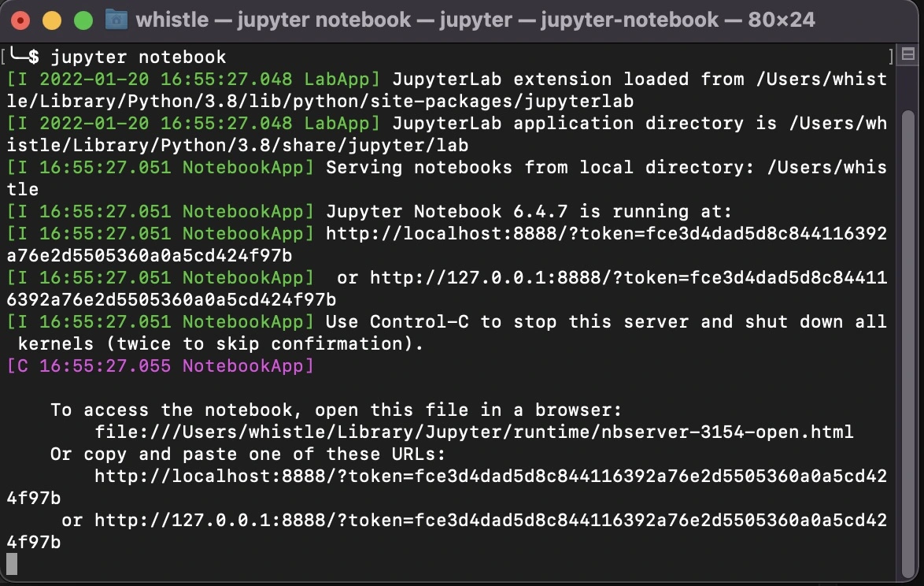The height and width of the screenshot is (586, 924).
Task: Click the last http://127.0.0.1:8888 URL near bottom
Action: [490, 521]
